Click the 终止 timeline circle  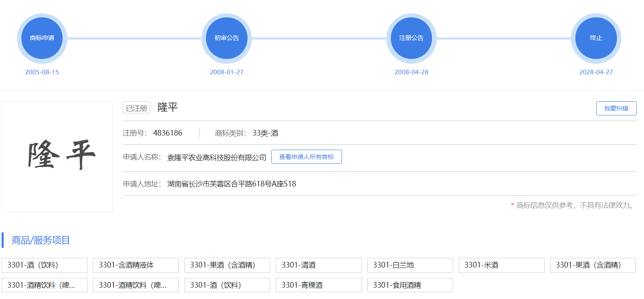596,38
